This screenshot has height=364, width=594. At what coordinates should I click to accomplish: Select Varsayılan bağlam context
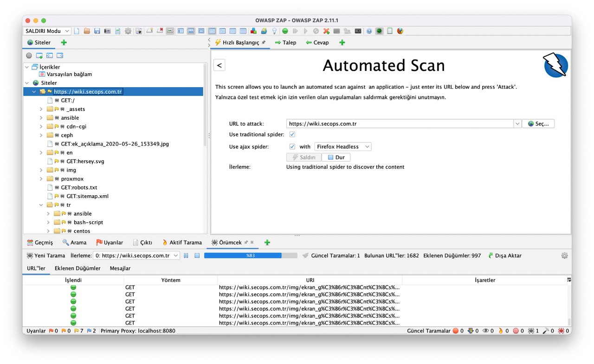69,74
